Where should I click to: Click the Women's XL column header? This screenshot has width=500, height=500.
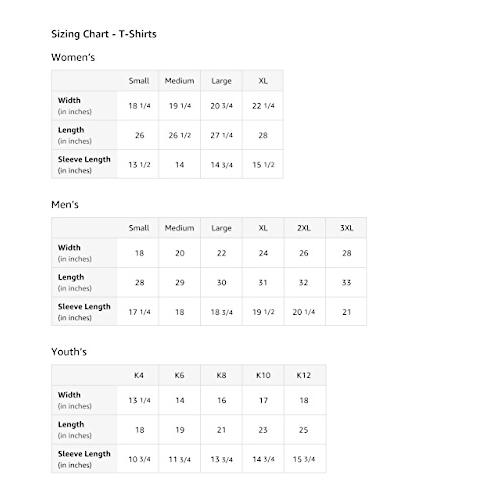tap(263, 81)
